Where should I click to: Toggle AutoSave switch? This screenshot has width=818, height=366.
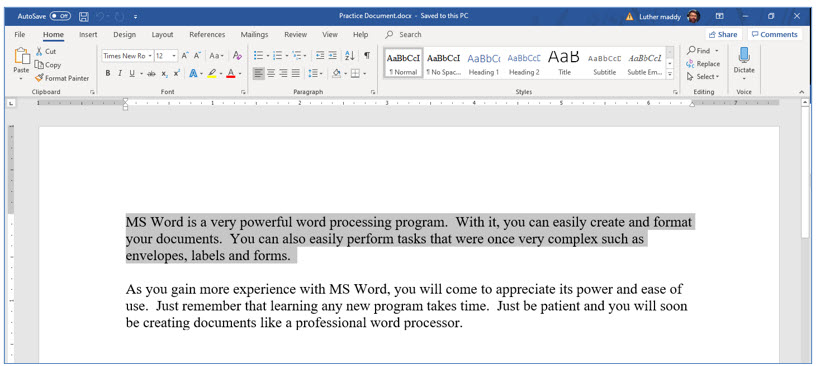pyautogui.click(x=60, y=16)
